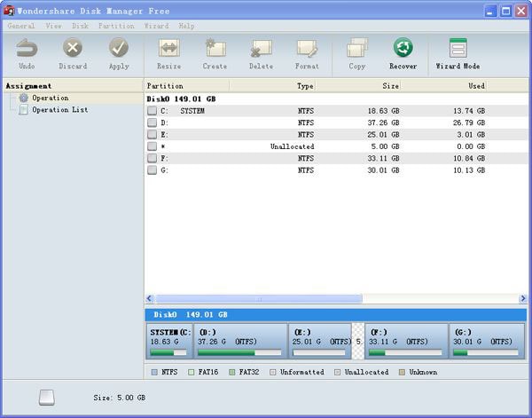Click the Apply checkmark icon
The width and height of the screenshot is (532, 418).
click(x=119, y=48)
